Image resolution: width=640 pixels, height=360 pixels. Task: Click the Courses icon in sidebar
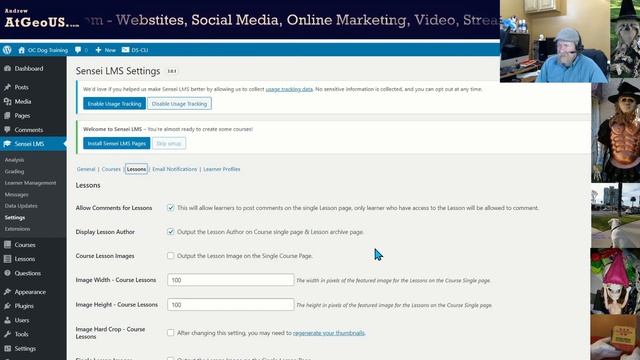click(7, 245)
